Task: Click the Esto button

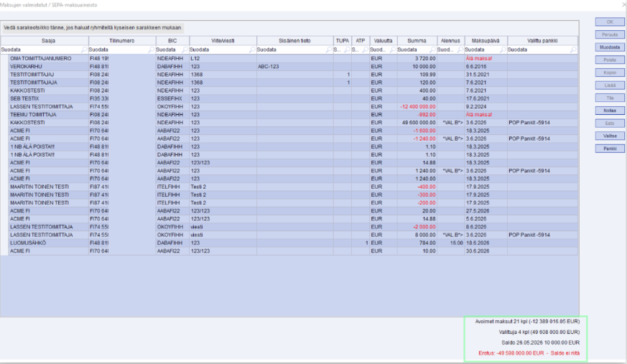Action: (x=610, y=123)
